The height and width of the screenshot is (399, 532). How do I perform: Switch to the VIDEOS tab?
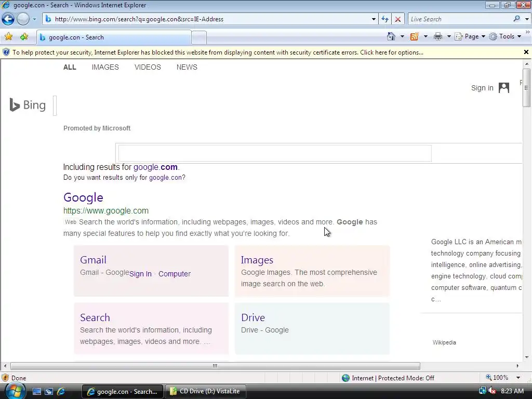pos(148,67)
